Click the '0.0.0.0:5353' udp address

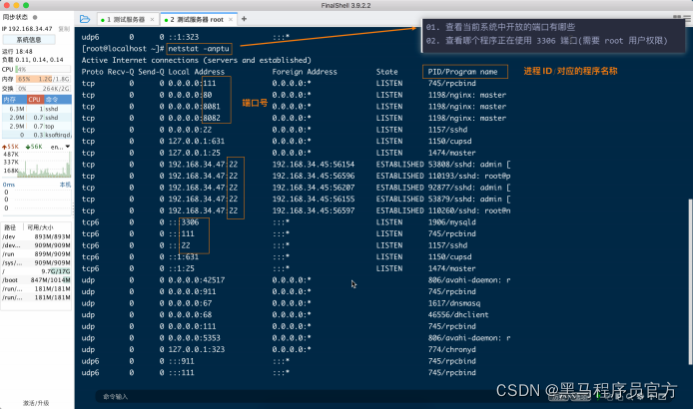click(194, 338)
